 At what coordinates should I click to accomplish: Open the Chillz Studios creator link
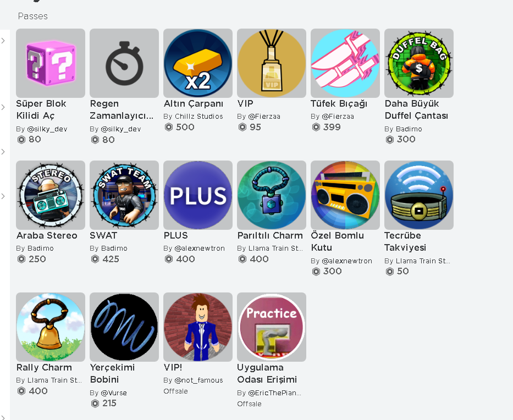(x=199, y=117)
